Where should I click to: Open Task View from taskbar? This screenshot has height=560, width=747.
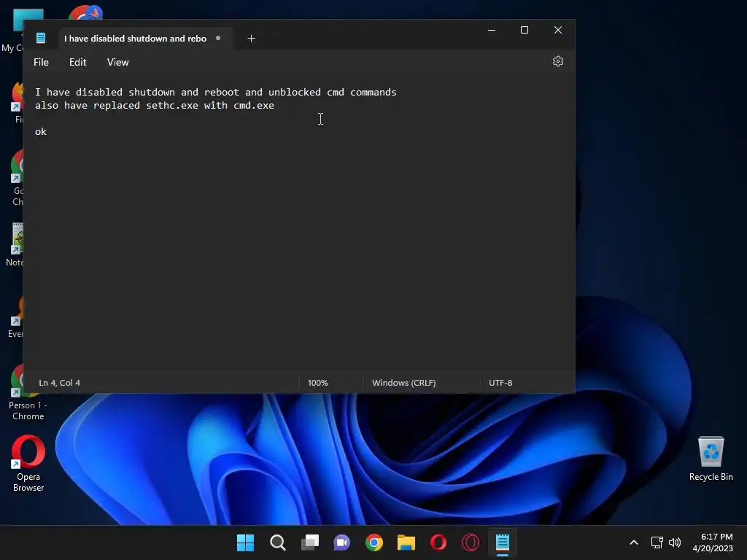point(309,542)
